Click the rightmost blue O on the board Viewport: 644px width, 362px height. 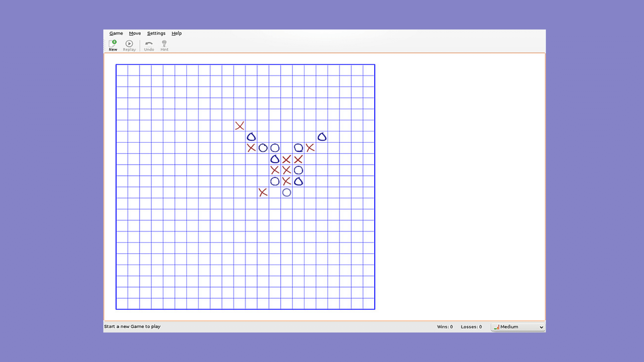[x=322, y=137]
